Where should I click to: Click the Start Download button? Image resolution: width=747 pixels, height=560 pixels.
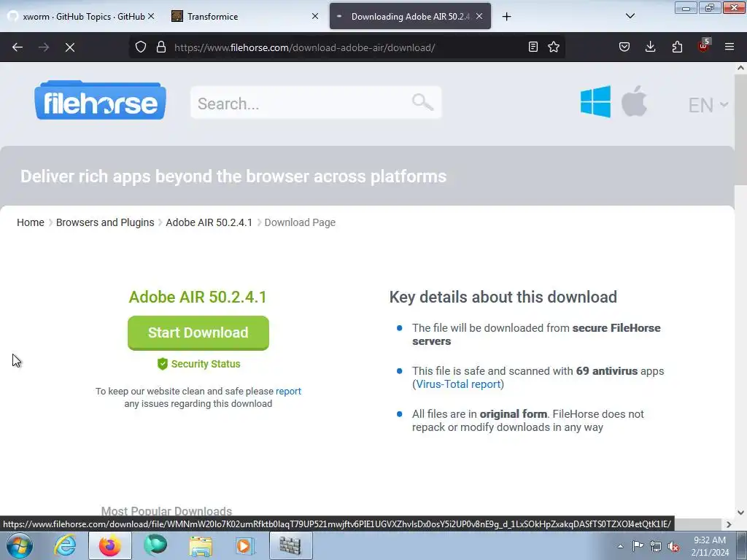pos(198,332)
